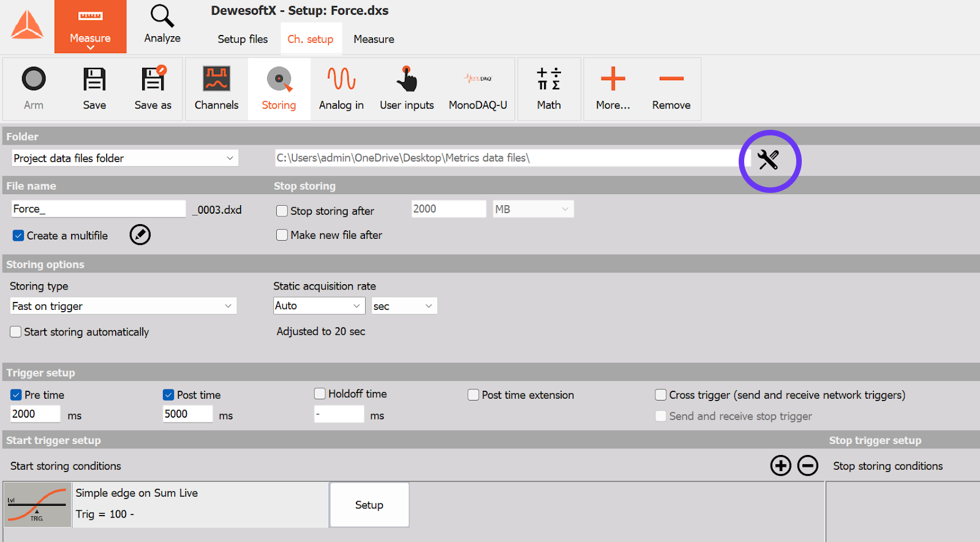The width and height of the screenshot is (980, 542).
Task: Click the data folder path field
Action: point(513,158)
